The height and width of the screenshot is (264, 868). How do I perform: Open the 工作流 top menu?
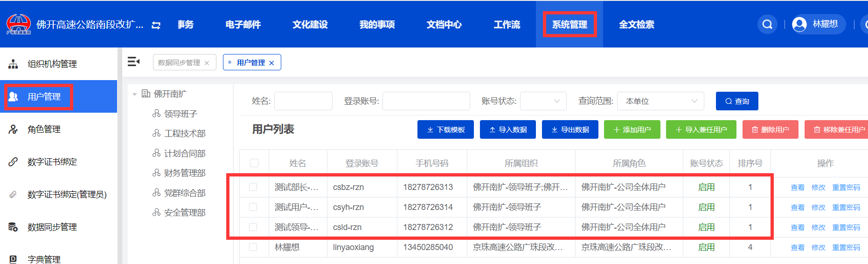coord(507,25)
